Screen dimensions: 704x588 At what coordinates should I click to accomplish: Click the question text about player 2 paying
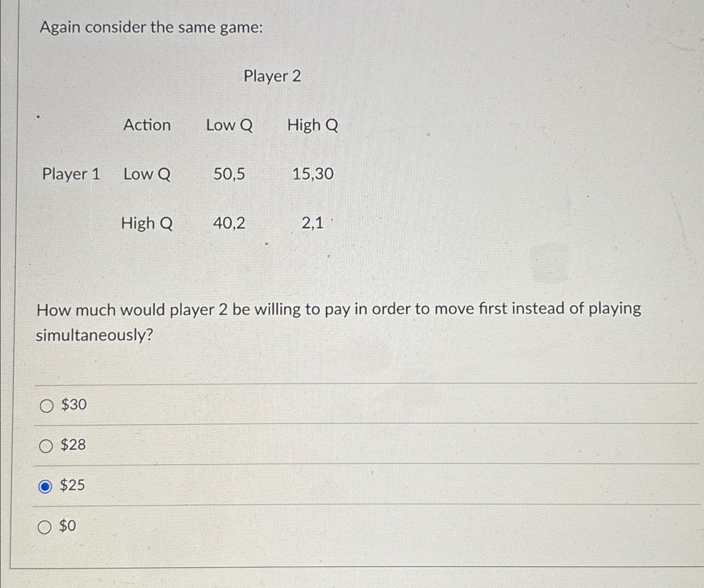click(337, 322)
